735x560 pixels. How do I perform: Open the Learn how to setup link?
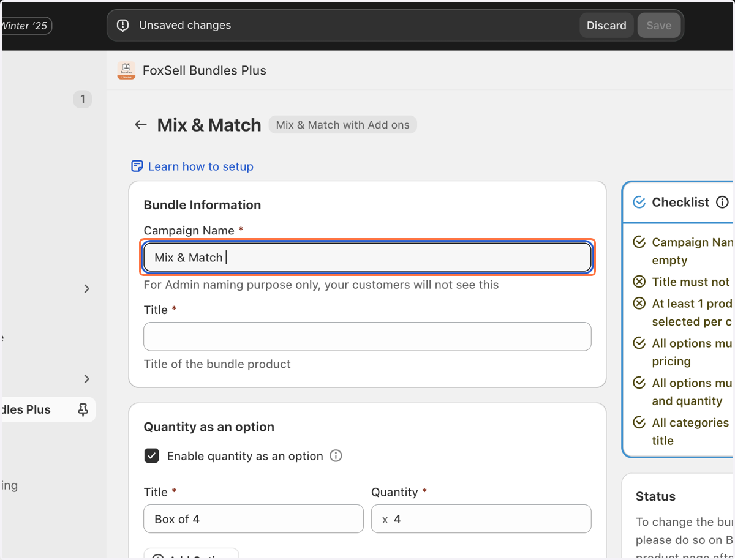[x=200, y=166]
